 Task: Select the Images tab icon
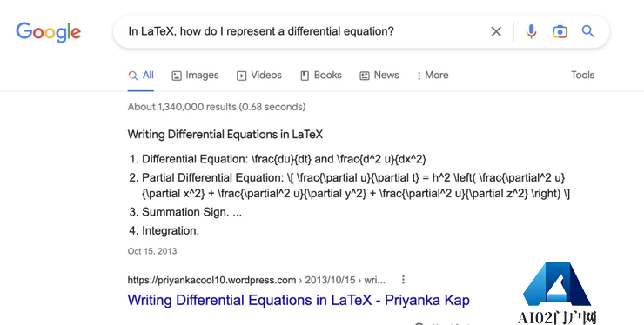pyautogui.click(x=177, y=76)
